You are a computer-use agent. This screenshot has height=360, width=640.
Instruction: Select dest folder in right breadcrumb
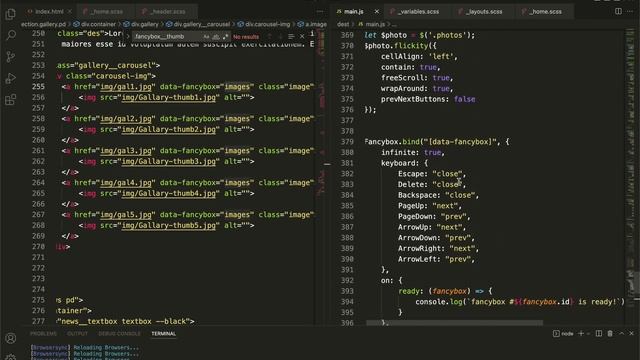click(x=343, y=24)
